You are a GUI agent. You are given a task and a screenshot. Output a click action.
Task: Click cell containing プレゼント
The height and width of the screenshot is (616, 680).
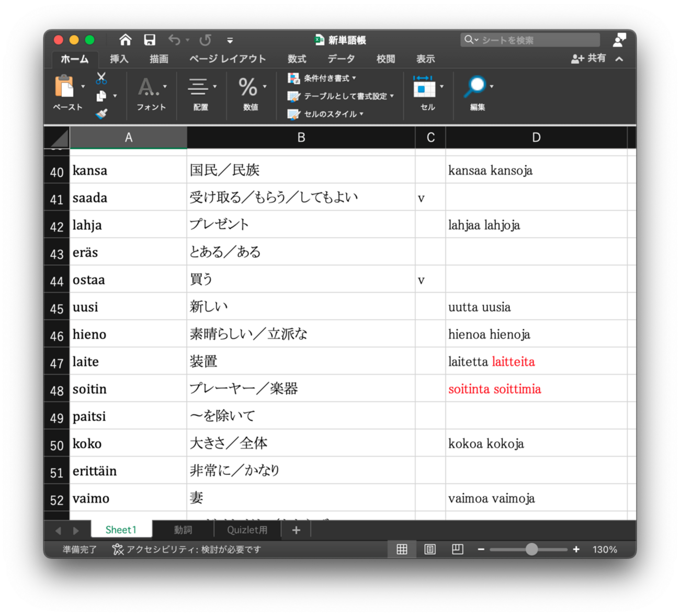301,225
